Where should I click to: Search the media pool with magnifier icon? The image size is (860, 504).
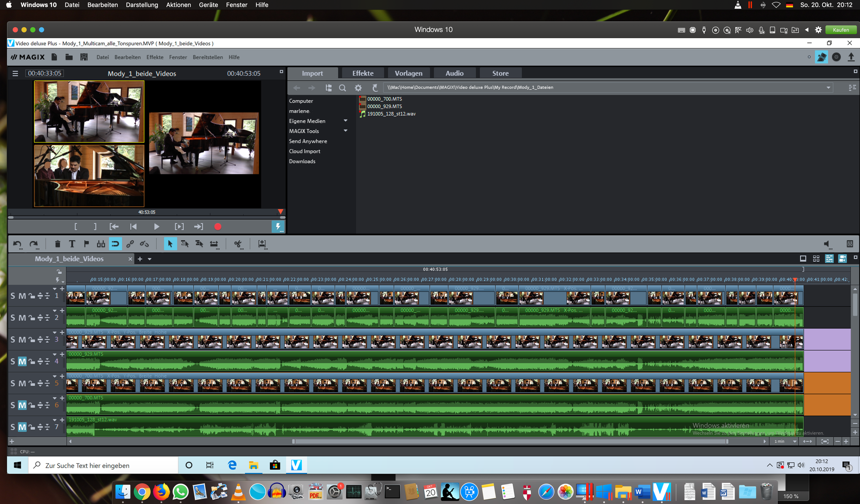click(343, 88)
